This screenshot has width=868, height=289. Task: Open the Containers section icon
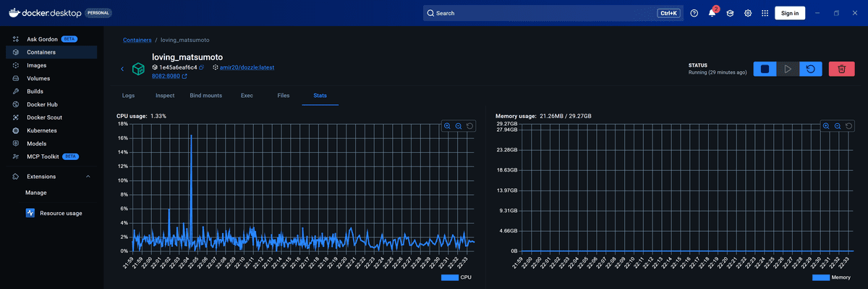tap(16, 52)
